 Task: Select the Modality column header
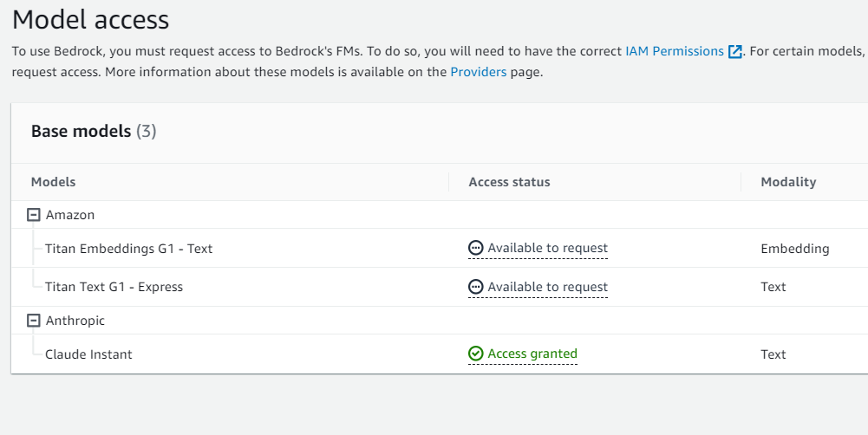(788, 182)
